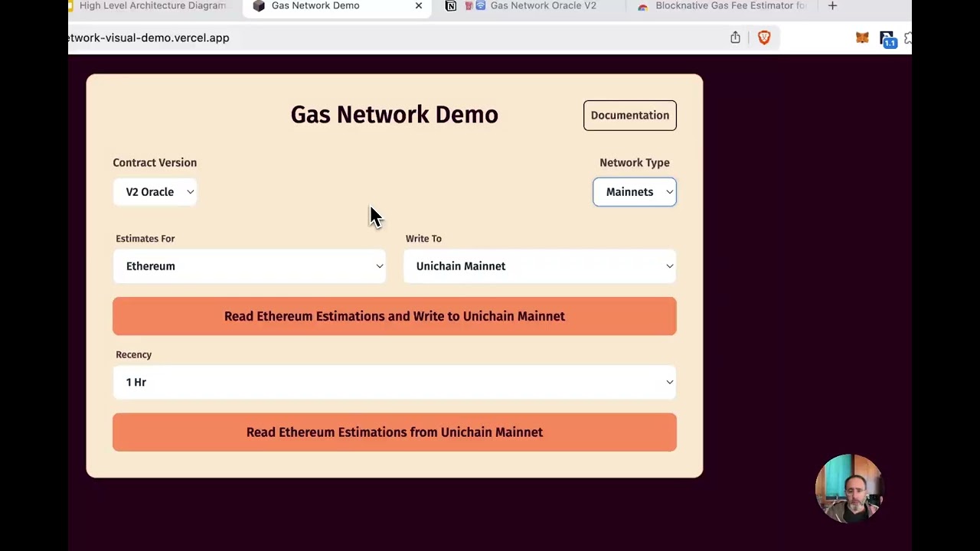
Task: Switch to Blocknative Gas Fee Estimator tab
Action: click(724, 6)
